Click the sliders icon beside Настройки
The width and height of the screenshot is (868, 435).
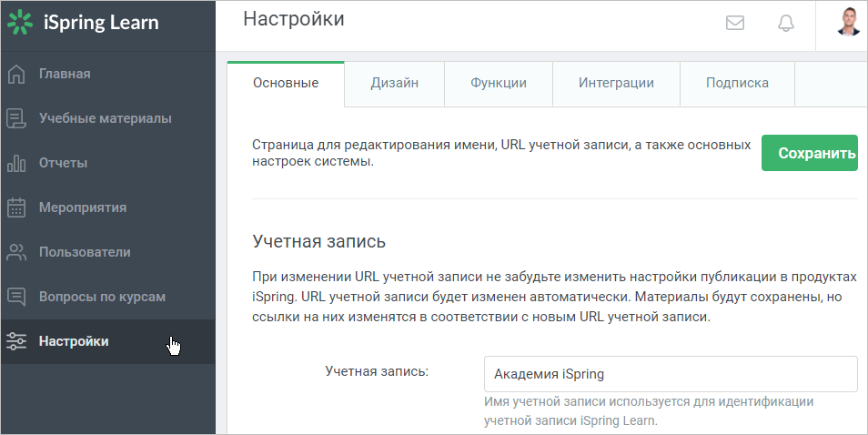[16, 341]
